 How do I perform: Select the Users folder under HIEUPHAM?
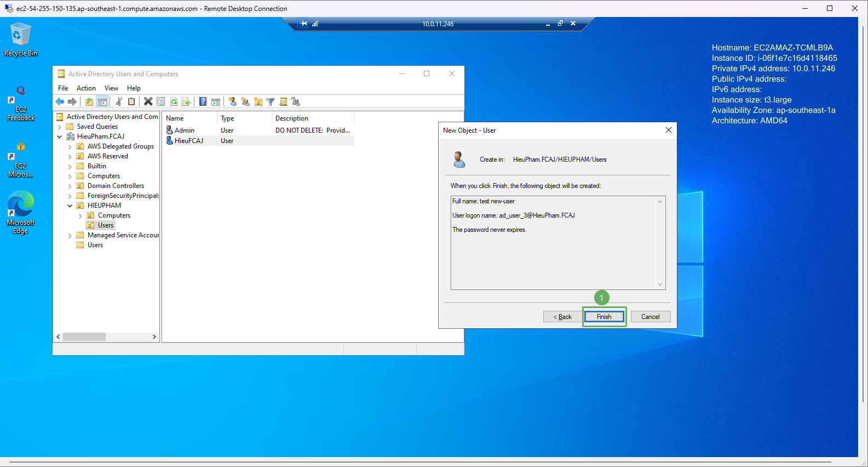coord(106,225)
